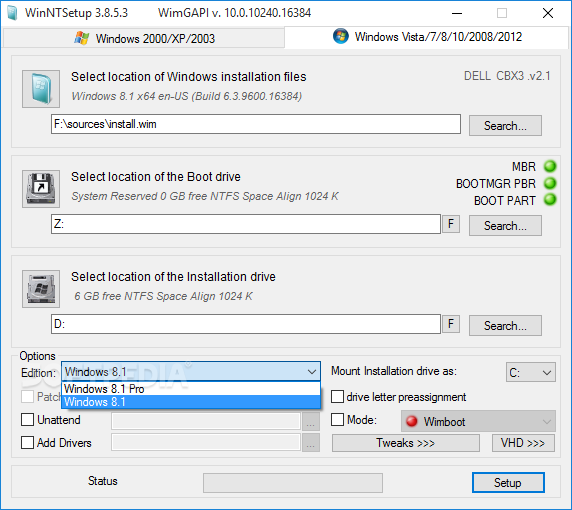Screen dimensions: 572x510
Task: Open the VHD >>> options
Action: coord(523,443)
